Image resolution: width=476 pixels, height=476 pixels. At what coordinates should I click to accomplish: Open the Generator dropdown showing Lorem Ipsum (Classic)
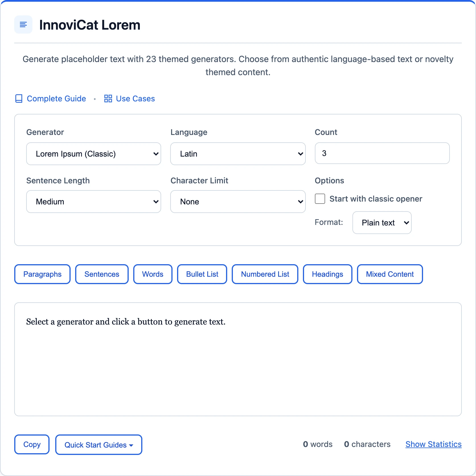click(x=94, y=154)
